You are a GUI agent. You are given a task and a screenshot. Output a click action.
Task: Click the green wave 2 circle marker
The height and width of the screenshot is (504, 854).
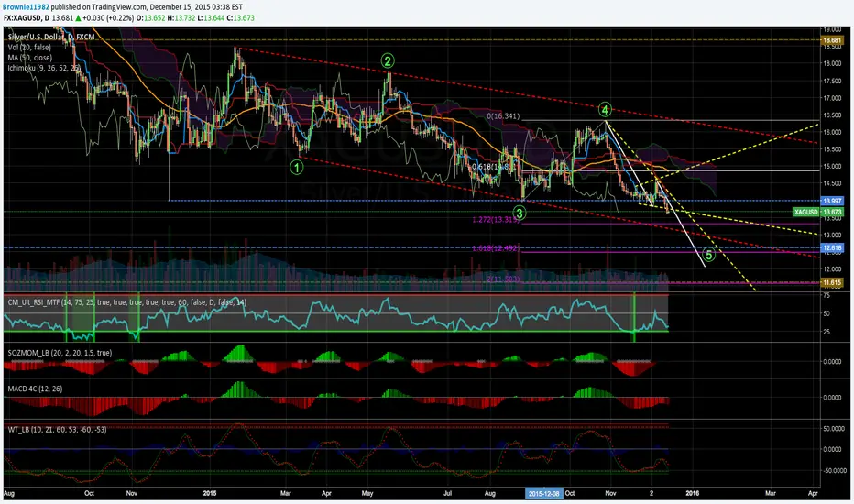click(x=388, y=60)
